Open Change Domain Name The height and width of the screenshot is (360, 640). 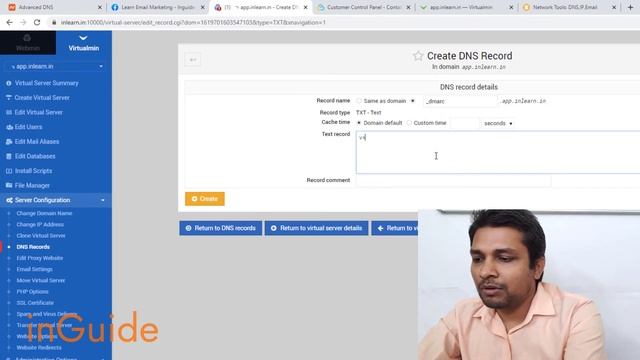[44, 213]
